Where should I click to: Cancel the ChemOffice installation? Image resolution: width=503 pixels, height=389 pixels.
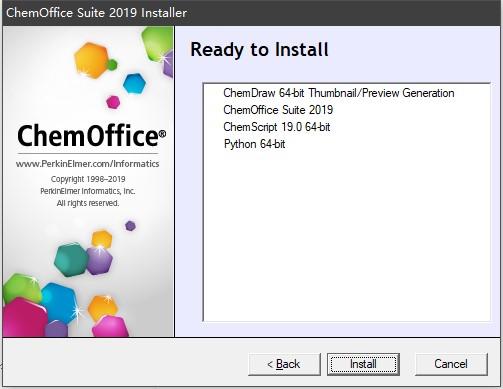tap(451, 364)
